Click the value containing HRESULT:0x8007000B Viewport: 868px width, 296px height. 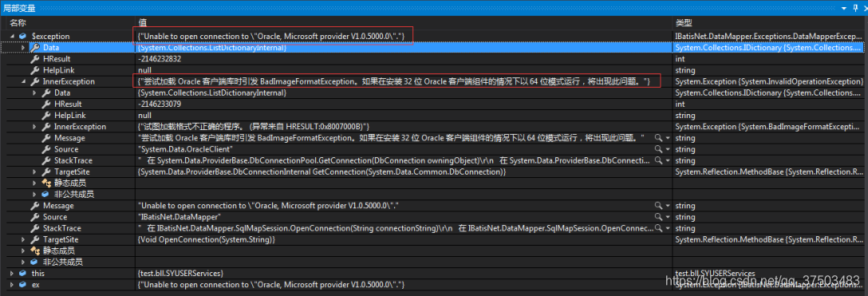click(x=254, y=127)
